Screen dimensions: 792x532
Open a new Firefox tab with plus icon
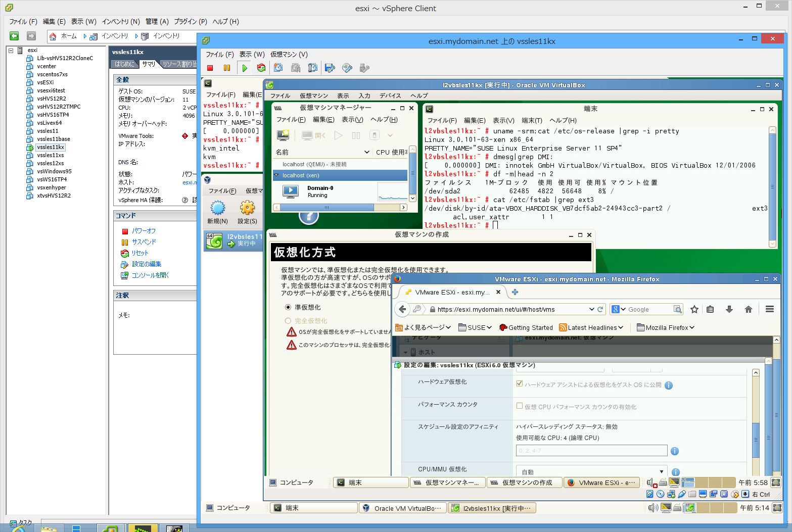point(515,292)
